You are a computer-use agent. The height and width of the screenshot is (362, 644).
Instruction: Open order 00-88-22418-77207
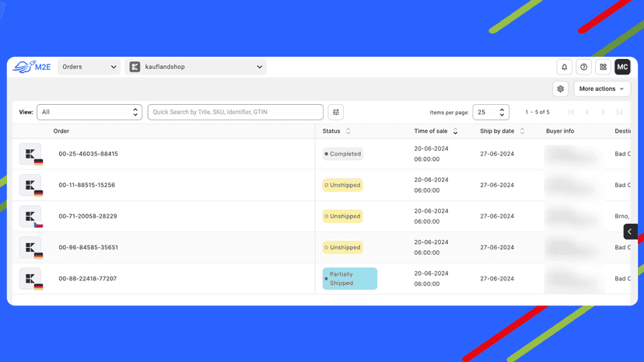(87, 279)
